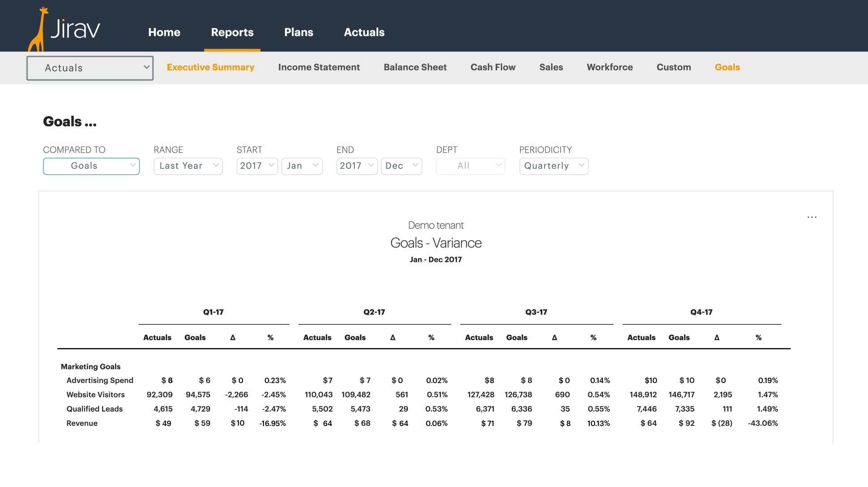The image size is (868, 487).
Task: Navigate to Custom report view
Action: 674,67
